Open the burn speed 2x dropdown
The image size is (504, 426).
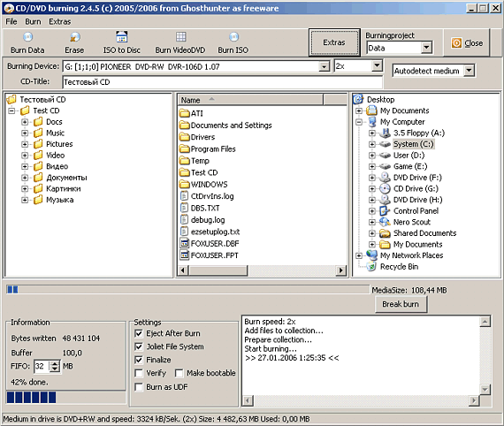377,66
